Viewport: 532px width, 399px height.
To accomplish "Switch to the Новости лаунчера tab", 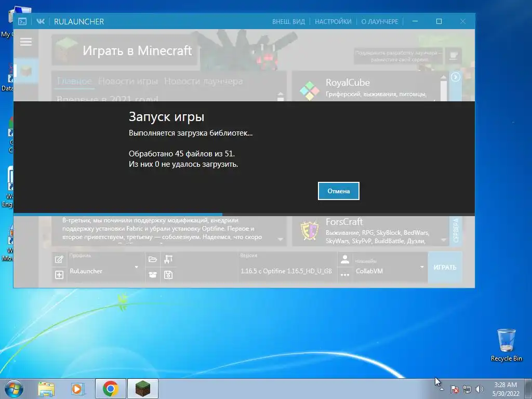I will 204,82.
